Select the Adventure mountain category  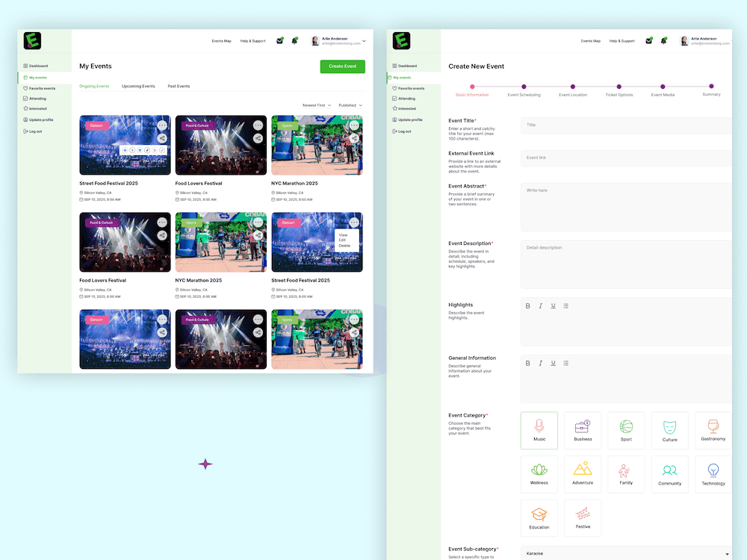tap(583, 474)
